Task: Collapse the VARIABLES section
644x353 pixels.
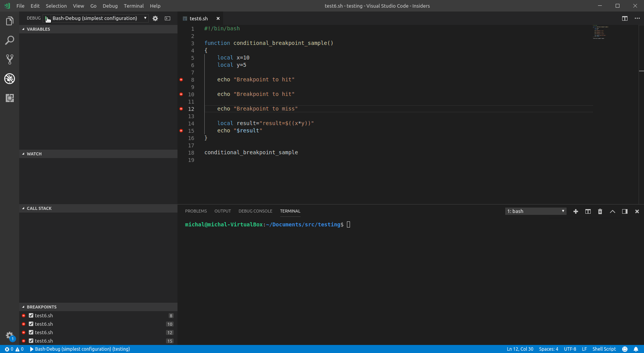Action: (x=98, y=29)
